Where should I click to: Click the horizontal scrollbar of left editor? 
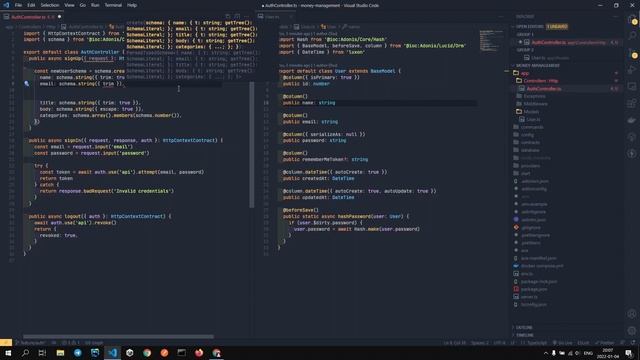tap(118, 337)
